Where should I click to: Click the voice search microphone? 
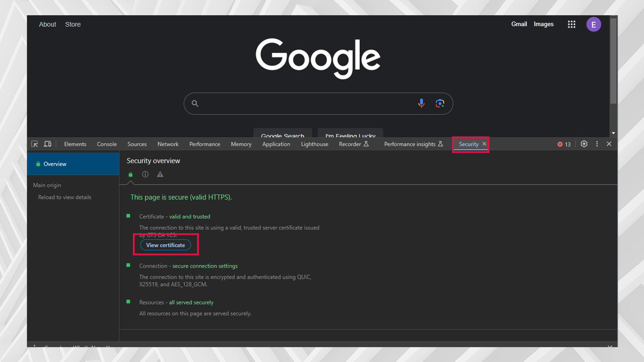421,103
